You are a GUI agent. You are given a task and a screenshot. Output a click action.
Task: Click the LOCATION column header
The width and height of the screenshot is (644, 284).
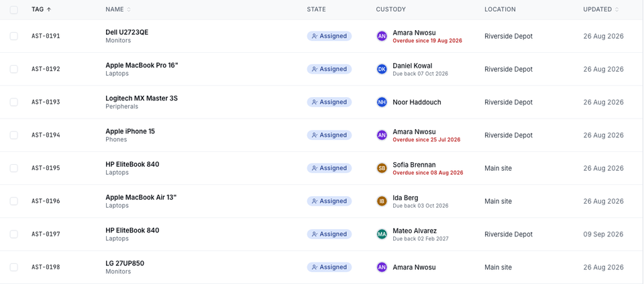click(x=500, y=9)
